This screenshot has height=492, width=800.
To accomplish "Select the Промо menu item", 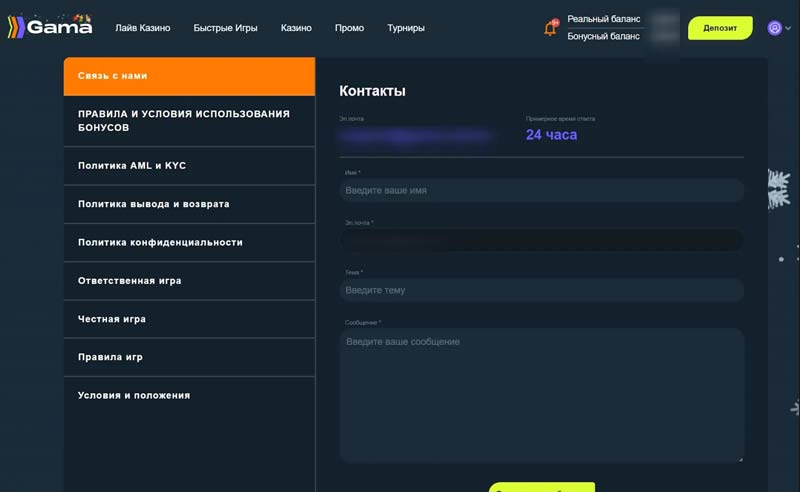I will click(349, 28).
